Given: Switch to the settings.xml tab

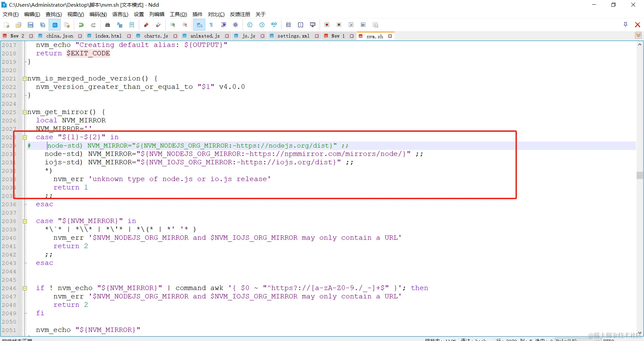Looking at the screenshot, I should point(293,36).
